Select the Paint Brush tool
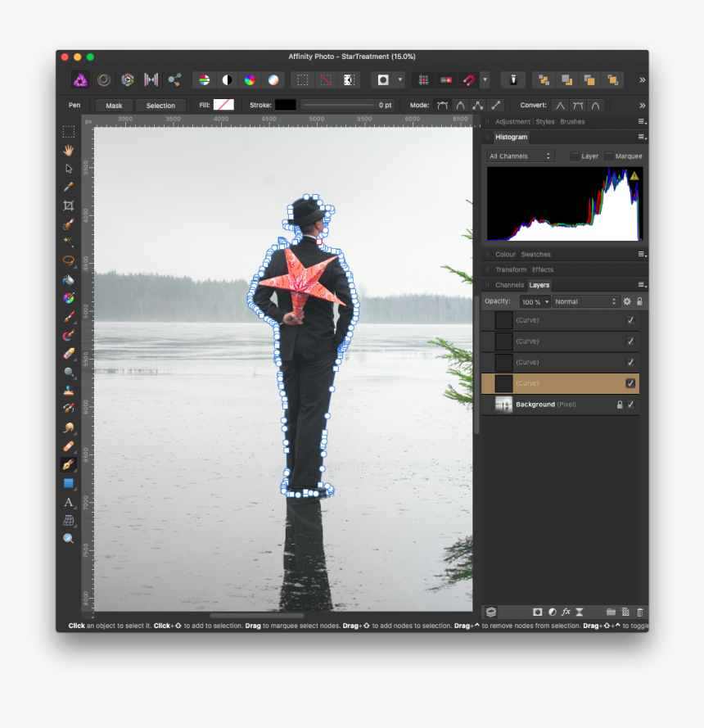 70,316
